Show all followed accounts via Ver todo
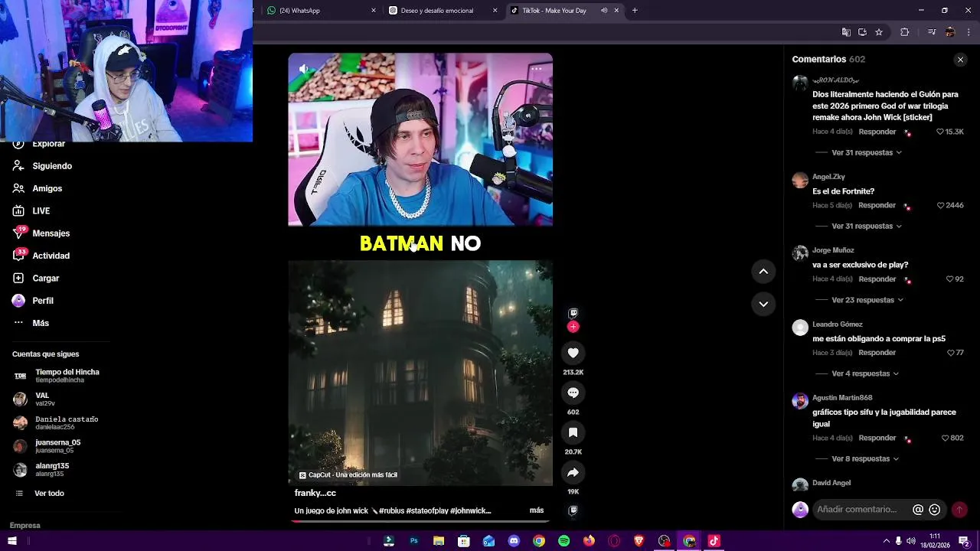 pos(49,494)
